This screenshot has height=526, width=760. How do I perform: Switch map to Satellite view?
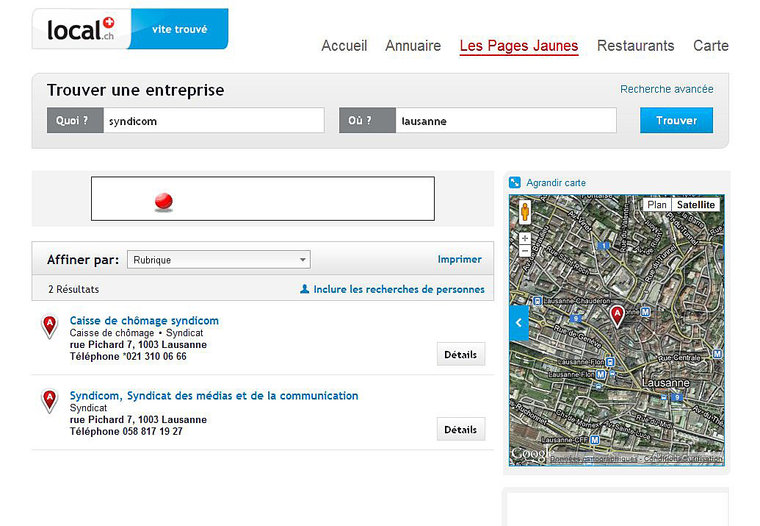click(x=696, y=205)
